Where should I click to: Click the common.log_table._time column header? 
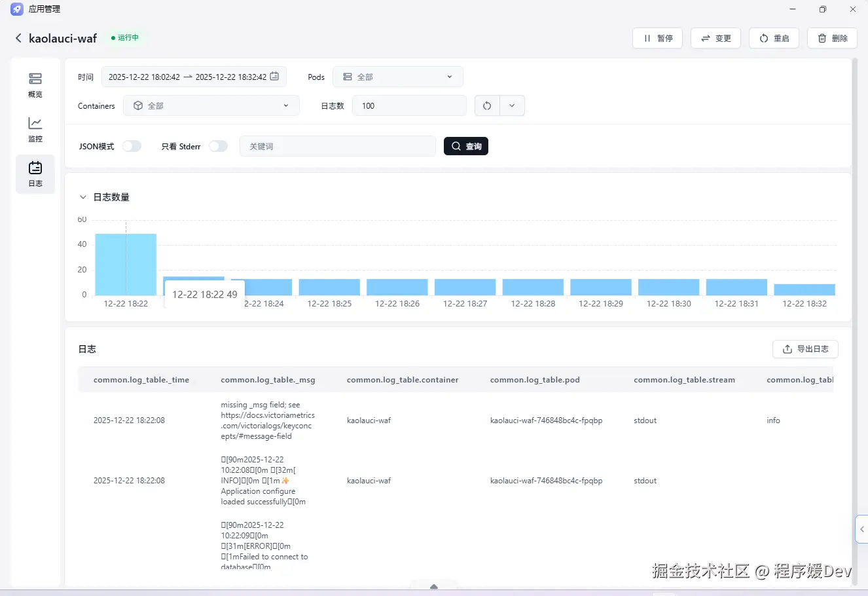tap(141, 380)
